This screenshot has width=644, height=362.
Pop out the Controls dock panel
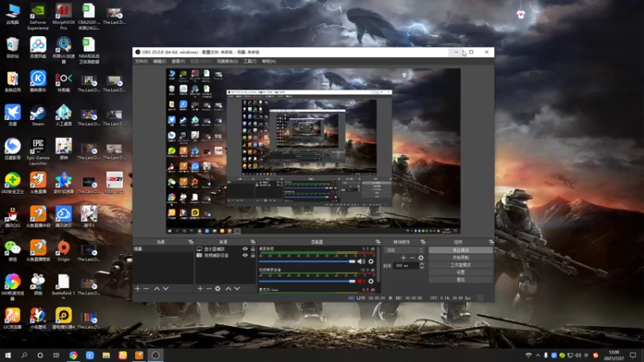click(x=491, y=242)
